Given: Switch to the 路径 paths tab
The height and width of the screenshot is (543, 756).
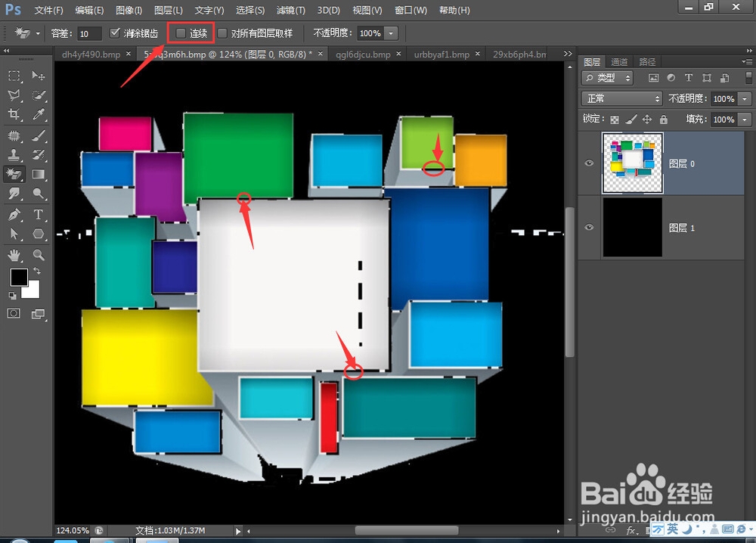Looking at the screenshot, I should pos(647,62).
